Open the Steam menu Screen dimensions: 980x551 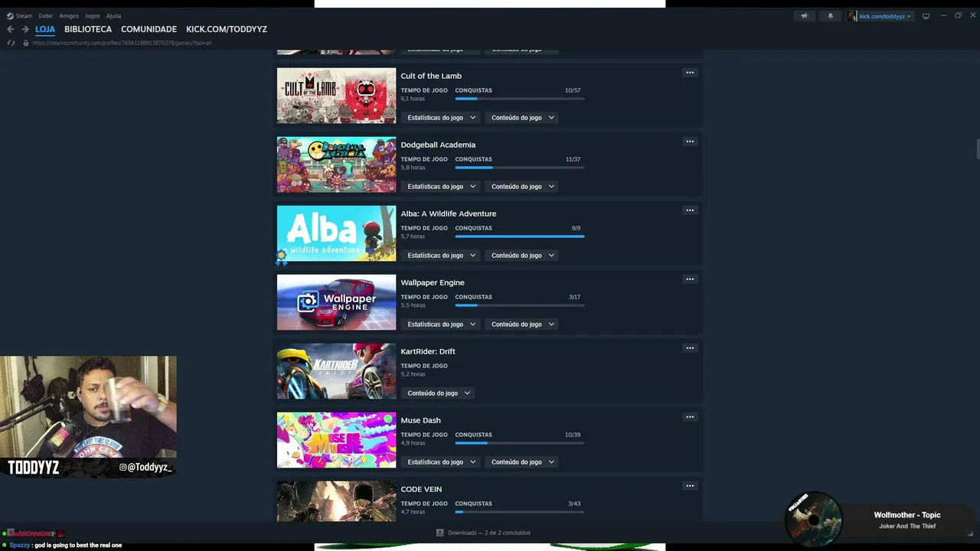tap(24, 16)
